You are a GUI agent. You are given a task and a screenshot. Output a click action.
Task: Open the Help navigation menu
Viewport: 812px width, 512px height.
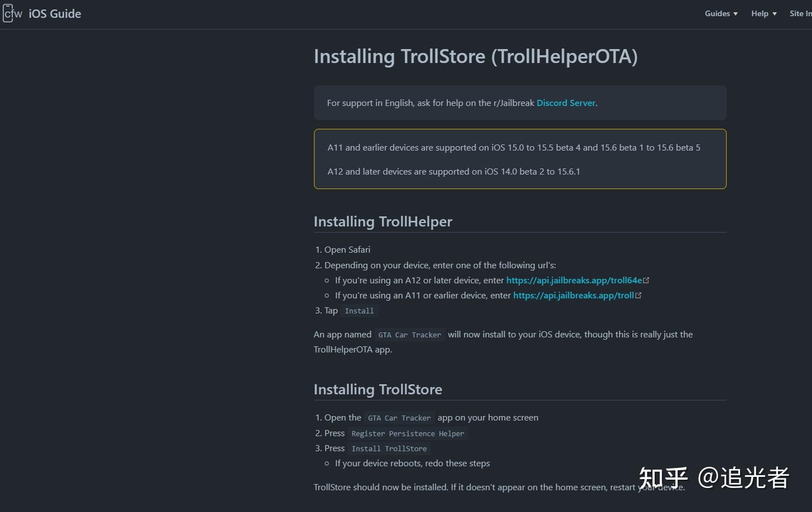(760, 13)
